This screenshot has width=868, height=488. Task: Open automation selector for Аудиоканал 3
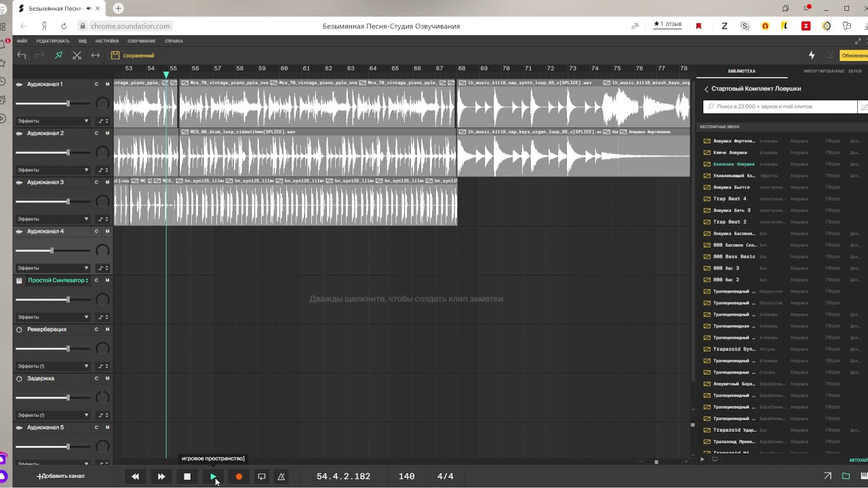click(103, 219)
